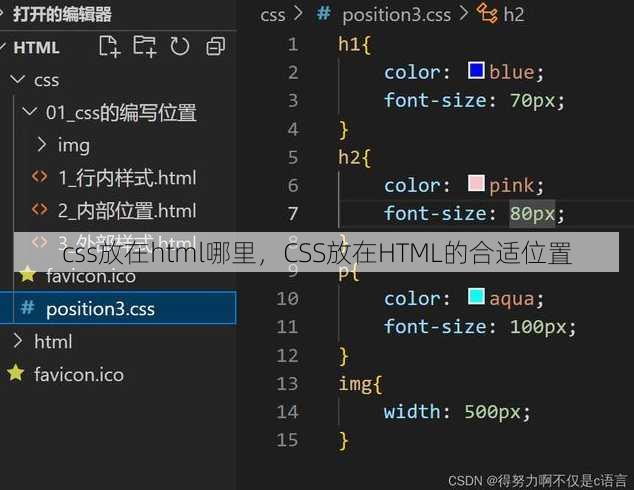Click the star icon of favicon.ico under html folder
Screen dimensions: 634x490
(x=16, y=373)
